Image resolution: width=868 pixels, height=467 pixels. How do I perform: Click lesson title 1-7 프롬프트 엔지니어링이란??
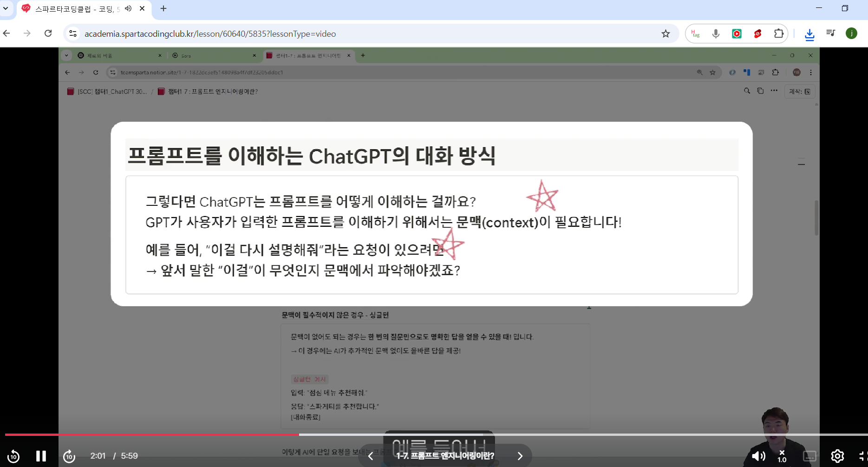click(445, 456)
